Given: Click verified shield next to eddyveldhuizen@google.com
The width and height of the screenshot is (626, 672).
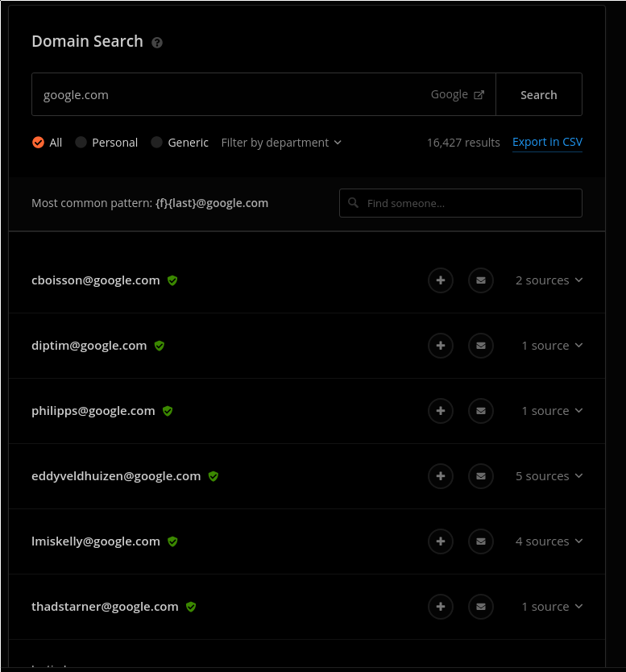Looking at the screenshot, I should pos(214,476).
